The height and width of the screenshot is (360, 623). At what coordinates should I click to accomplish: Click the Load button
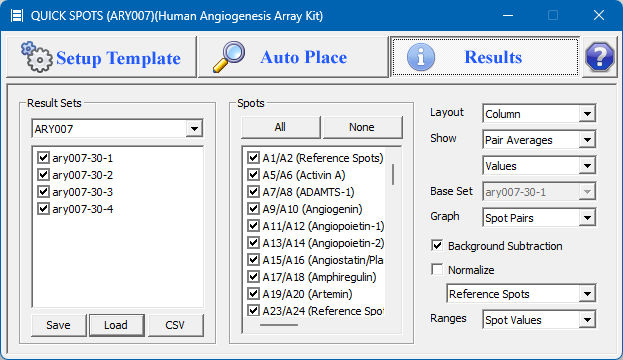[116, 325]
